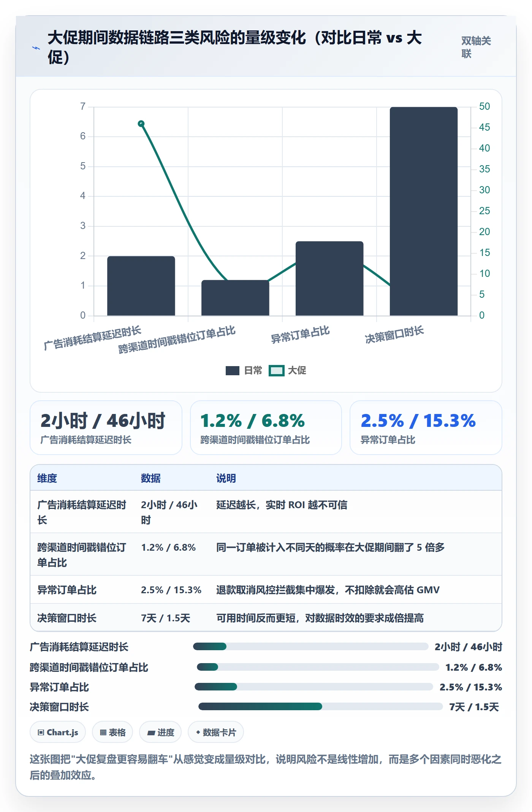Click the first 大促 line data point

(x=141, y=123)
